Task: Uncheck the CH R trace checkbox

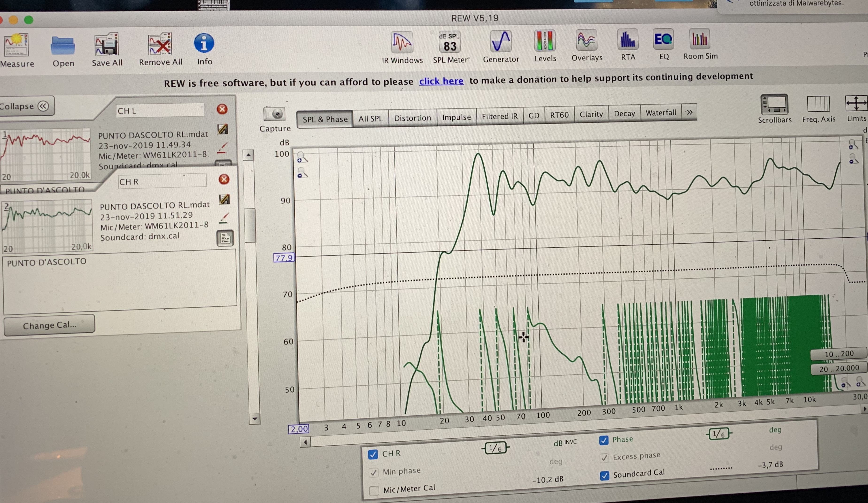Action: (373, 454)
